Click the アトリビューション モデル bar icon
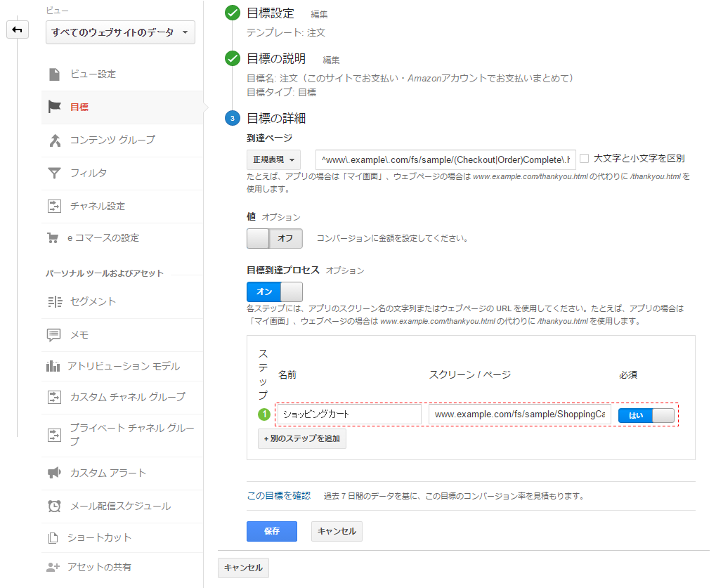 (x=53, y=366)
